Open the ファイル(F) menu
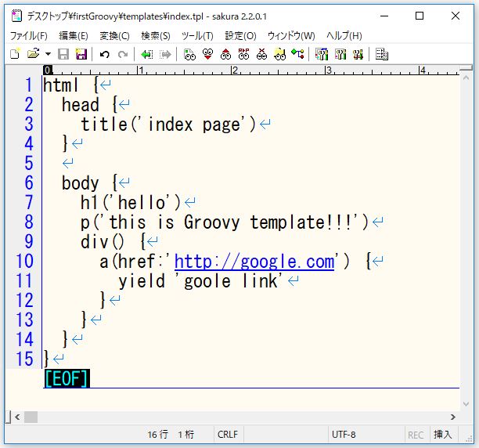The image size is (479, 448). [x=28, y=36]
